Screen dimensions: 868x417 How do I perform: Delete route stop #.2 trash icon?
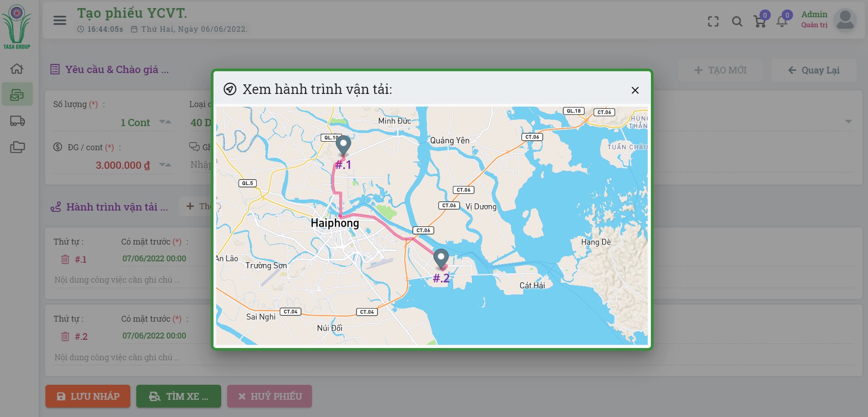(x=65, y=337)
